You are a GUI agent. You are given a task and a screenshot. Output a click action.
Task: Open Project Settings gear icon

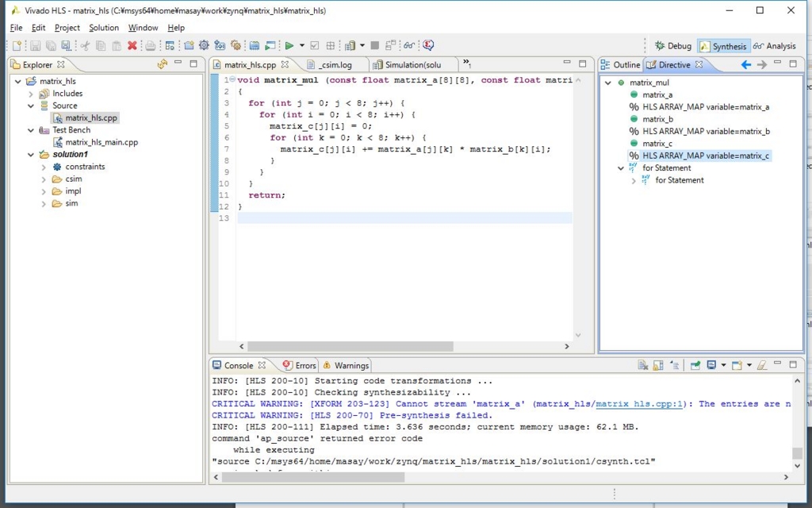click(x=204, y=45)
